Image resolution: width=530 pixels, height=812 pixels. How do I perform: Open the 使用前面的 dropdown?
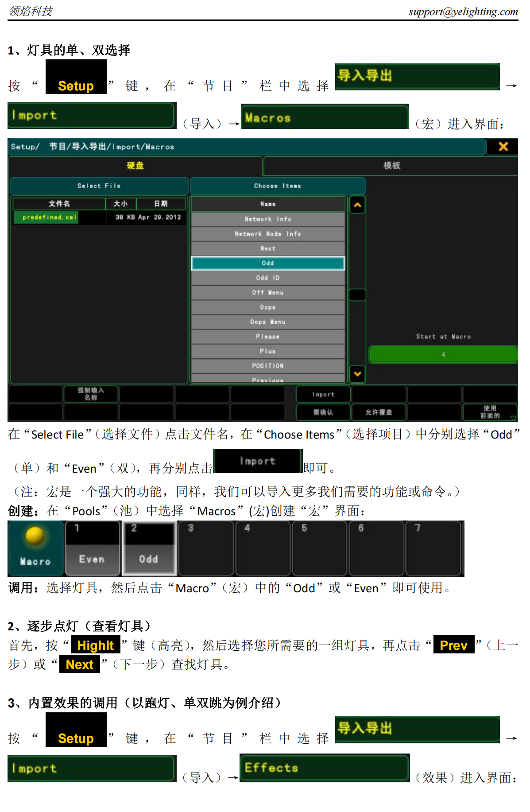pos(490,412)
